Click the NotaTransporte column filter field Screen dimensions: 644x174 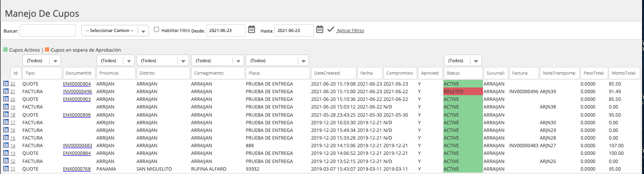coord(559,73)
